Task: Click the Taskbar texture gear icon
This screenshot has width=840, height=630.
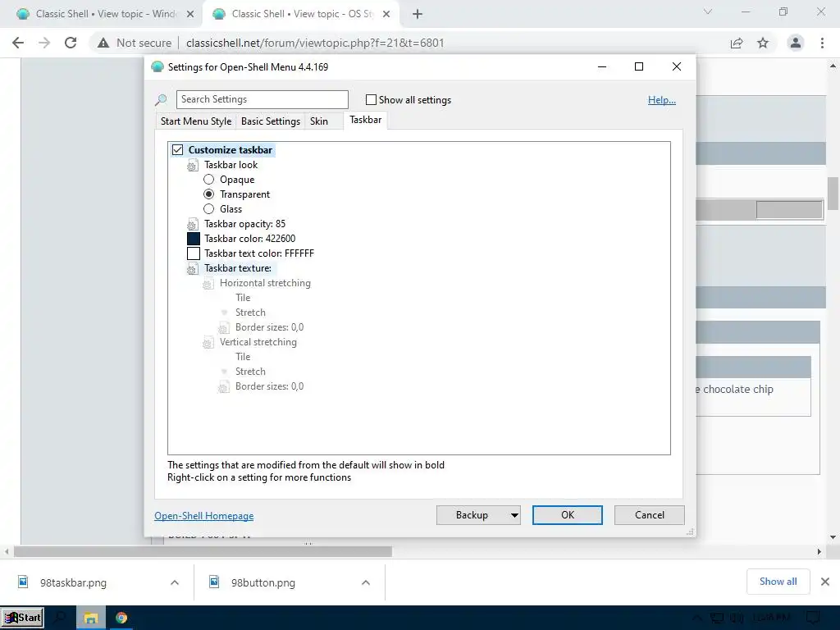Action: tap(192, 269)
